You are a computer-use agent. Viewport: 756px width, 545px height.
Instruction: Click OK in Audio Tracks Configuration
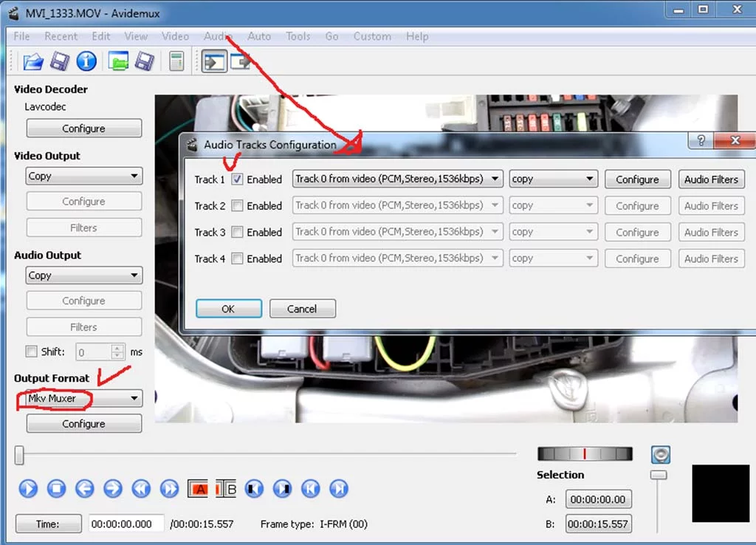(228, 309)
